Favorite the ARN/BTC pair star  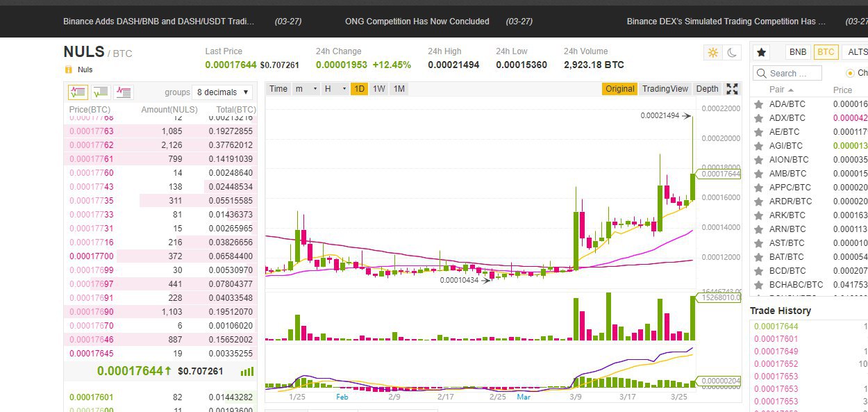759,229
